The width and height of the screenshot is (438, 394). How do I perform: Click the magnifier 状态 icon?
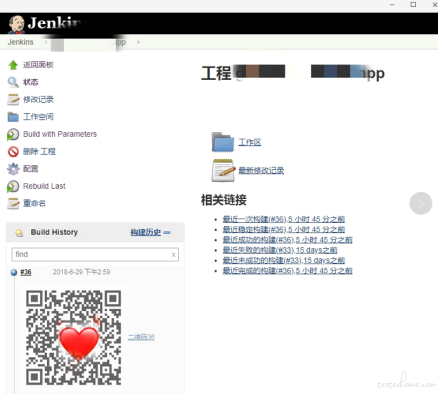(x=13, y=82)
